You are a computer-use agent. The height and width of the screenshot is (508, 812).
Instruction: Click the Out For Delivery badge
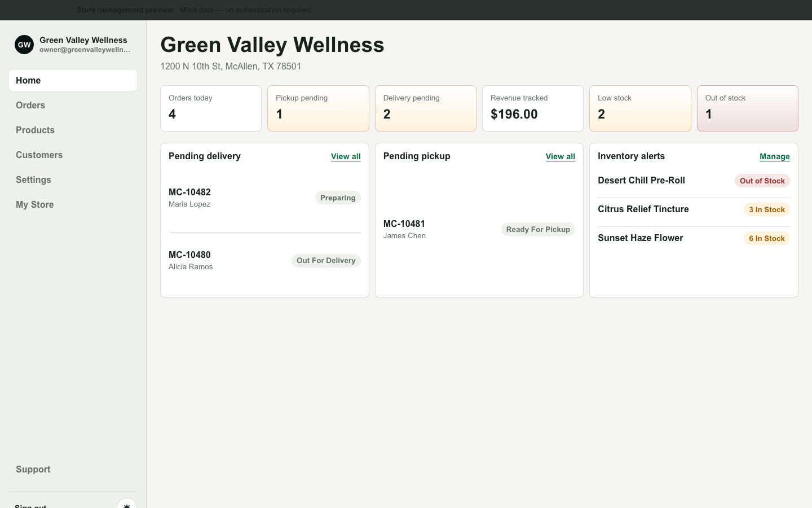[326, 261]
